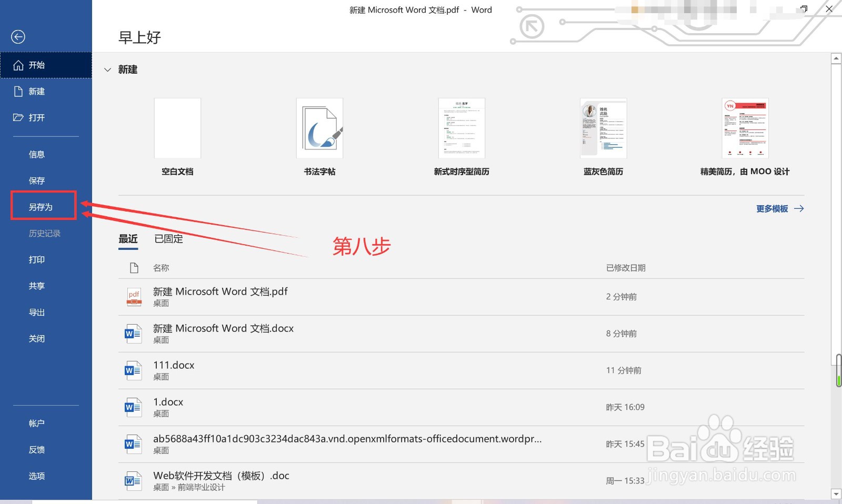Open 新建 Microsoft Word 文档.docx from recent list
The image size is (842, 504).
point(462,334)
